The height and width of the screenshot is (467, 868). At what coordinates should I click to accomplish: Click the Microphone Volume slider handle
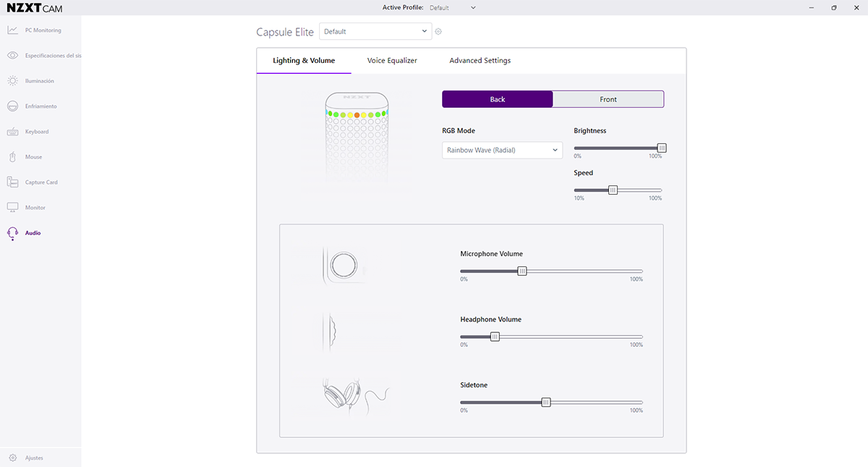pyautogui.click(x=522, y=271)
